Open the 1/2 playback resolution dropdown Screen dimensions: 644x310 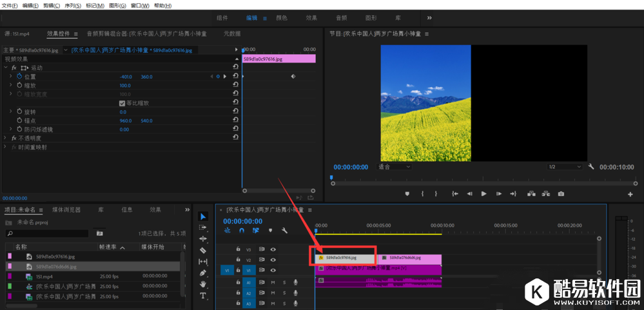coord(563,166)
